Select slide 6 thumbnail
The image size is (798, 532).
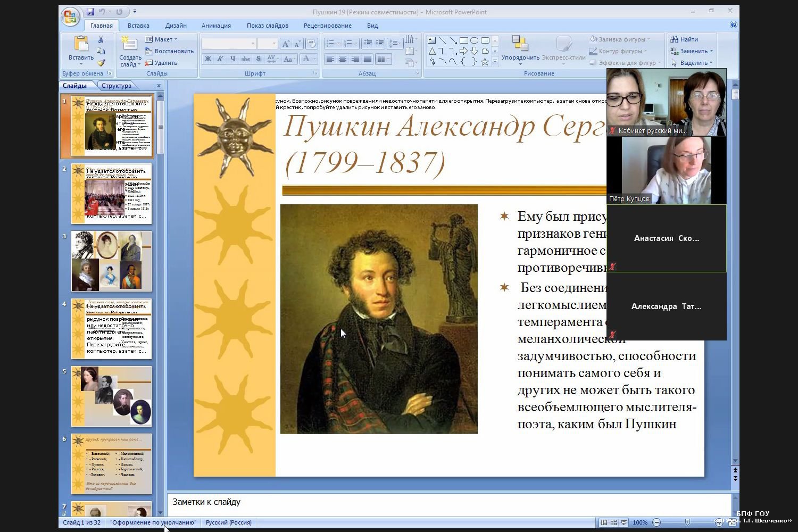pos(112,464)
